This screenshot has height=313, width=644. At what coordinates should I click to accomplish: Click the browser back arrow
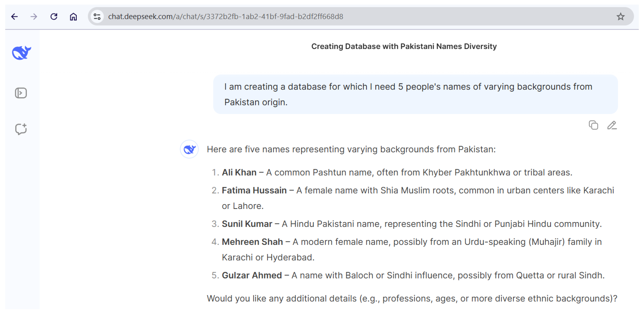click(x=15, y=17)
